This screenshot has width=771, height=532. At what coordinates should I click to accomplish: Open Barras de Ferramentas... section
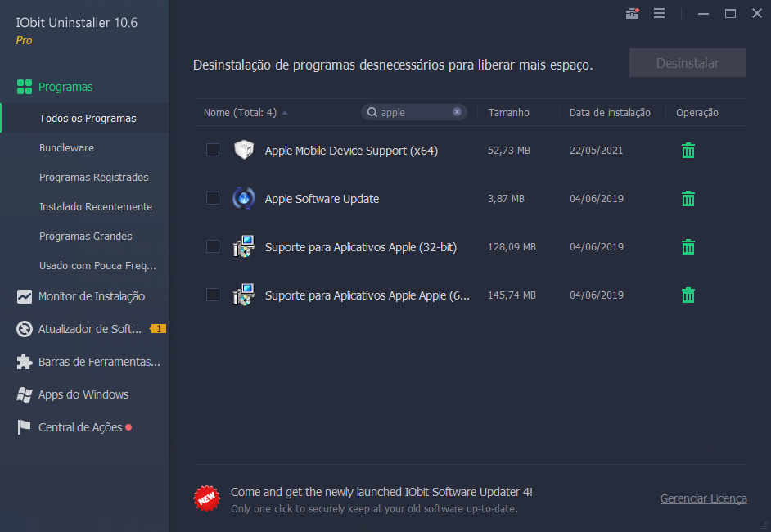tap(99, 362)
